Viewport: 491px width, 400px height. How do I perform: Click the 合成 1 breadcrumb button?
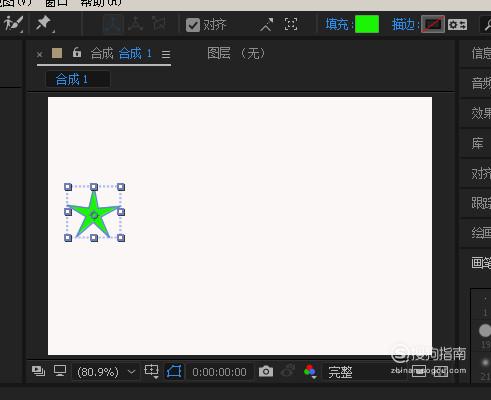point(77,79)
